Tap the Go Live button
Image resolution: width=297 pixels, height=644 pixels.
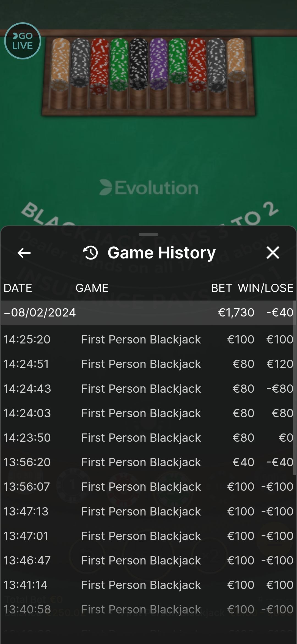tap(23, 41)
